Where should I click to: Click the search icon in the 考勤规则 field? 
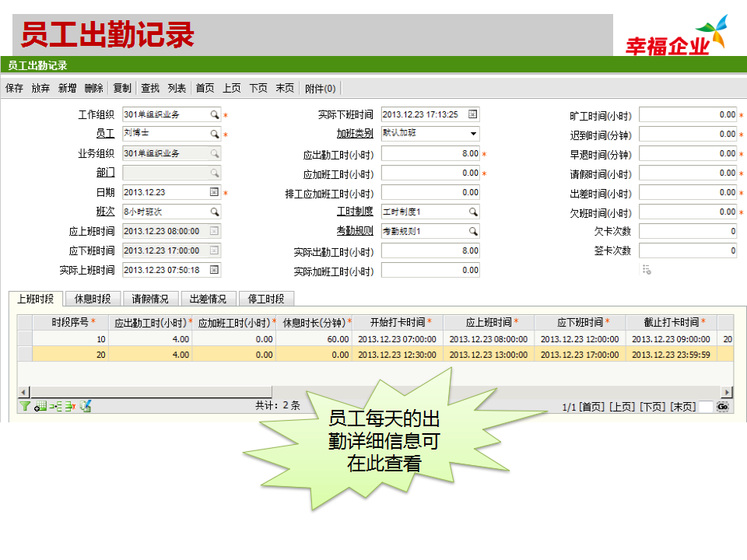coord(473,231)
